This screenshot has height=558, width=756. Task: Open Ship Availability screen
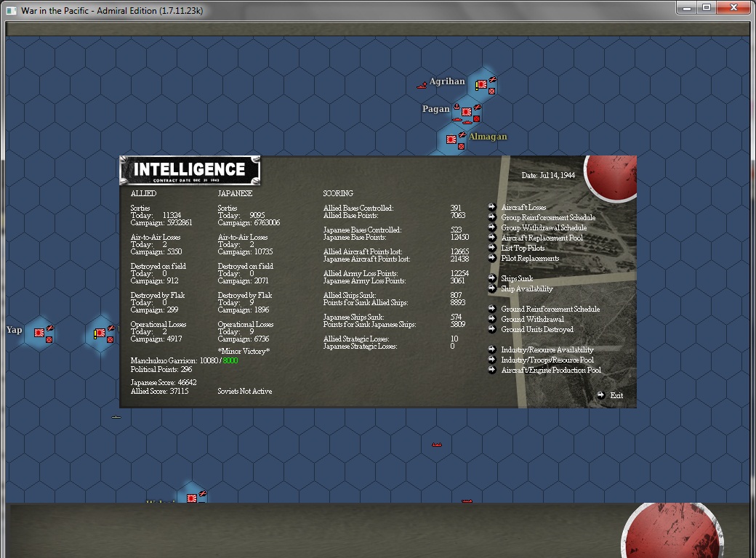pyautogui.click(x=526, y=288)
